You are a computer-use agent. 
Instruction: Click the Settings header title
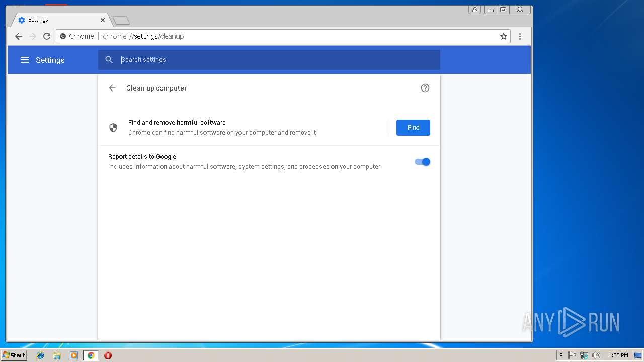50,60
